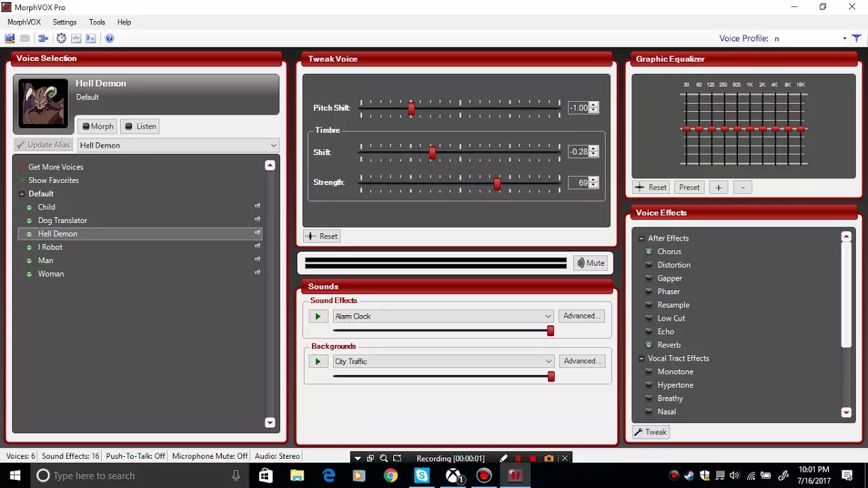The height and width of the screenshot is (488, 868).
Task: Open the stopwatch timer toolbar icon
Action: (x=61, y=39)
